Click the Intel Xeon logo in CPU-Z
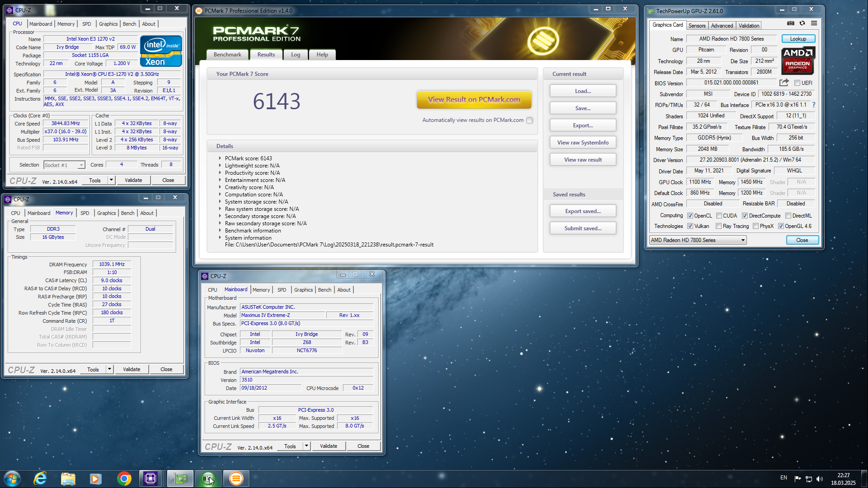 pos(161,51)
